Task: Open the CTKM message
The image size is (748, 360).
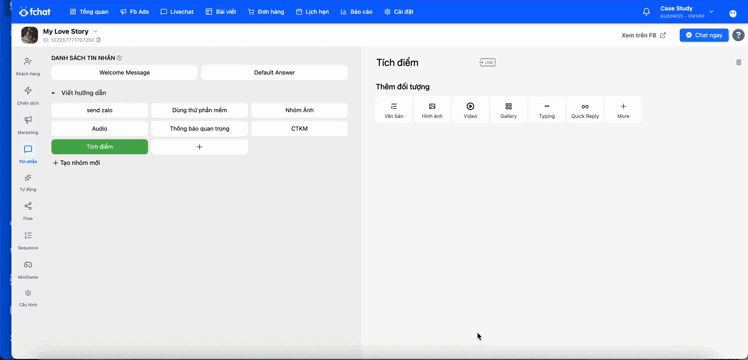Action: coord(299,129)
